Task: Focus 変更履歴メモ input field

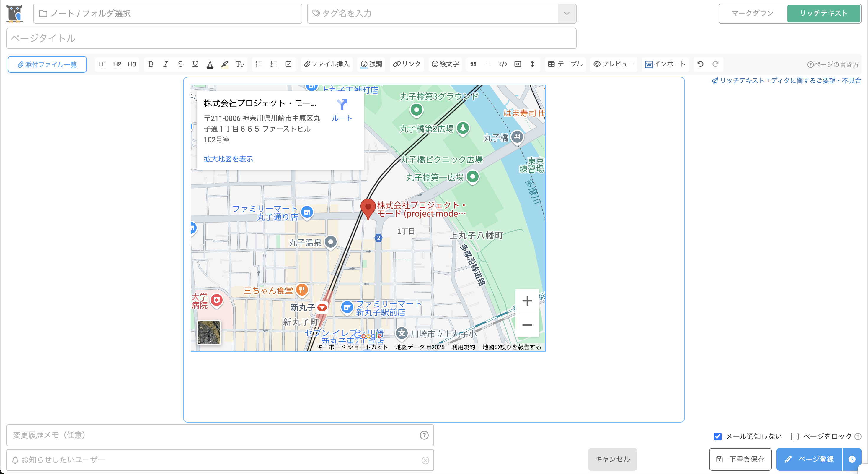Action: tap(220, 435)
